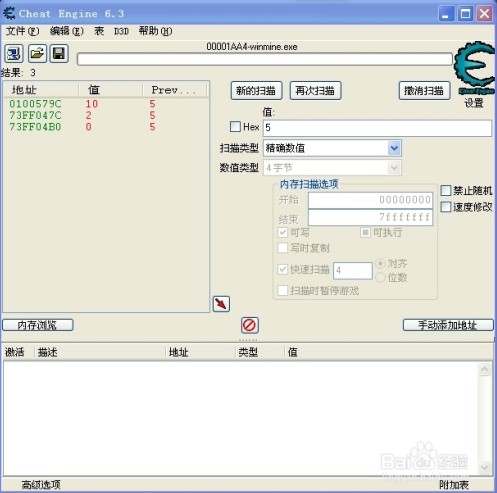Click the 结束 end address field
Viewport: 497px width, 493px height.
(370, 218)
